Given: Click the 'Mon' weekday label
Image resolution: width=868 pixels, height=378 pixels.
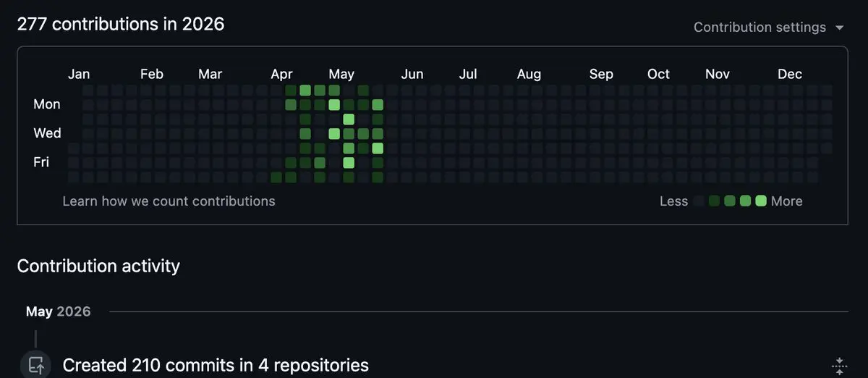Looking at the screenshot, I should coord(47,104).
